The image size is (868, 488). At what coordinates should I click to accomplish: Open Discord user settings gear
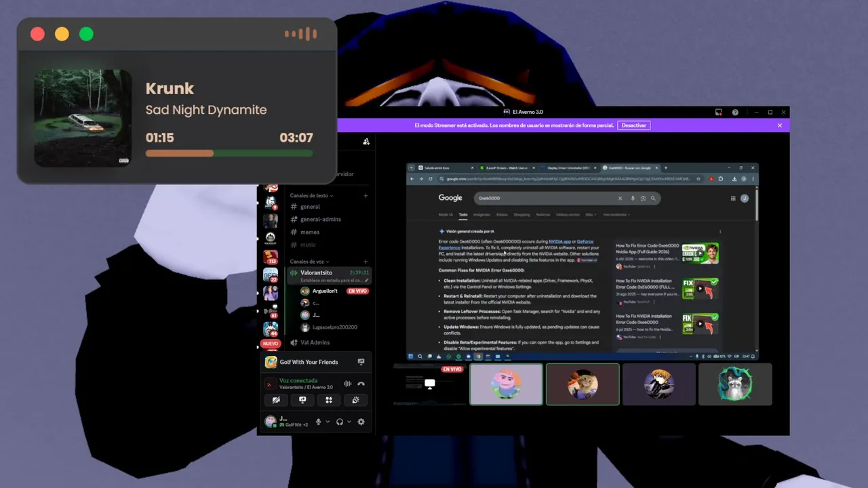point(361,422)
